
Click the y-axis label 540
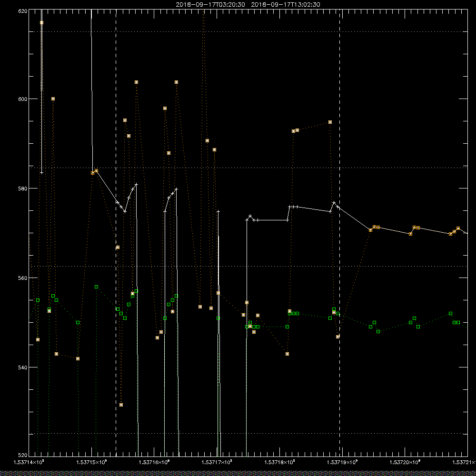pyautogui.click(x=23, y=367)
